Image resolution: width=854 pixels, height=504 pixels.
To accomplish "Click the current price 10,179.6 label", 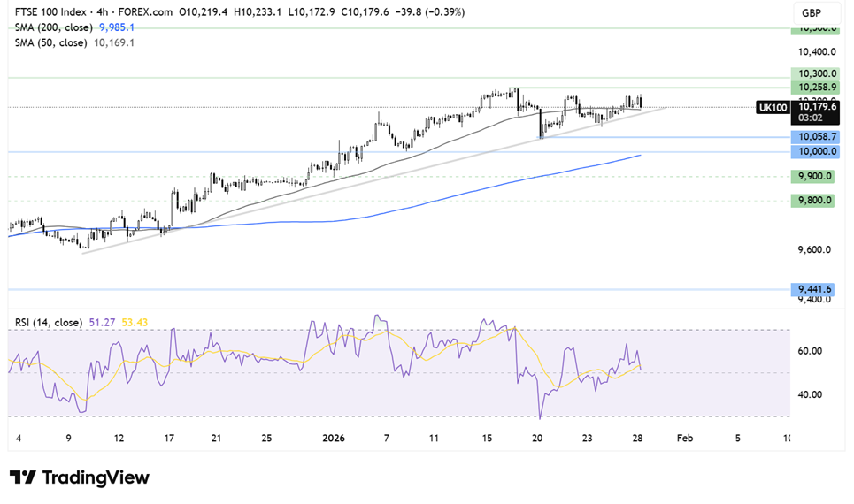I will [817, 106].
